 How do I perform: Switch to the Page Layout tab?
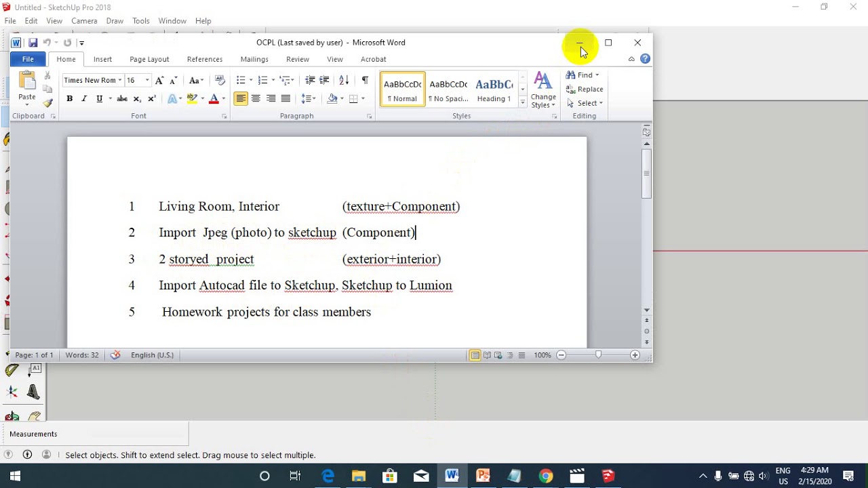click(149, 60)
